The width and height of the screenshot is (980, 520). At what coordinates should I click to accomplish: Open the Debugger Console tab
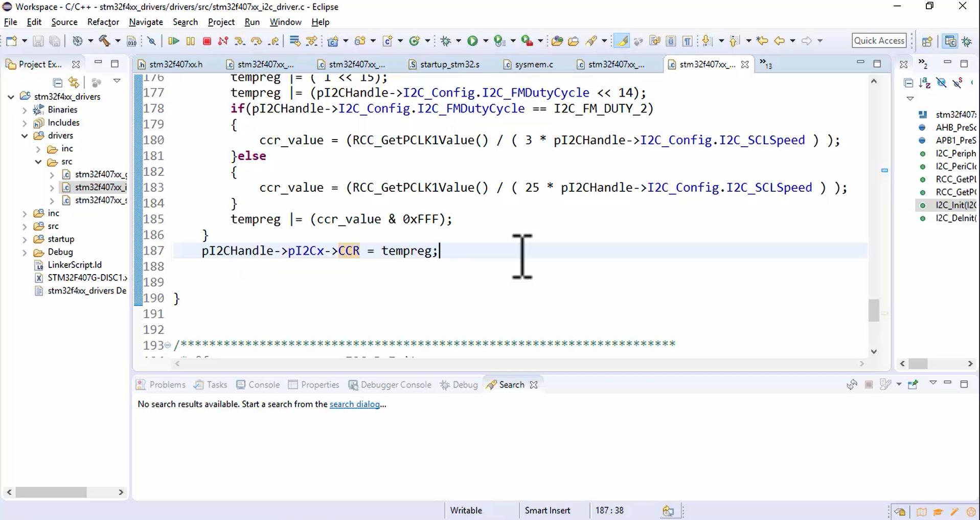coord(390,385)
